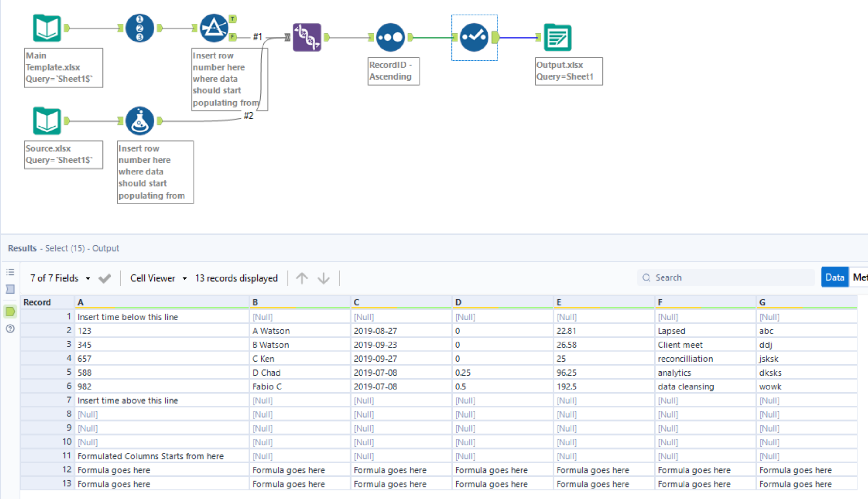The height and width of the screenshot is (499, 868).
Task: Open the Output.xlsx Output Data tool
Action: pyautogui.click(x=557, y=37)
